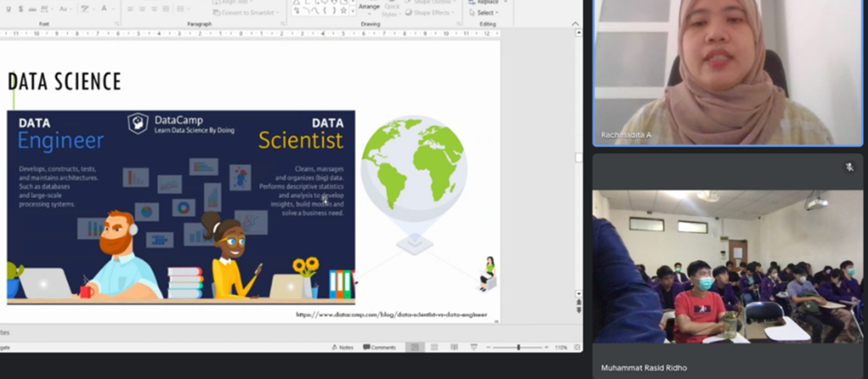Click Convert to SmartArt option
868x379 pixels.
[x=246, y=12]
